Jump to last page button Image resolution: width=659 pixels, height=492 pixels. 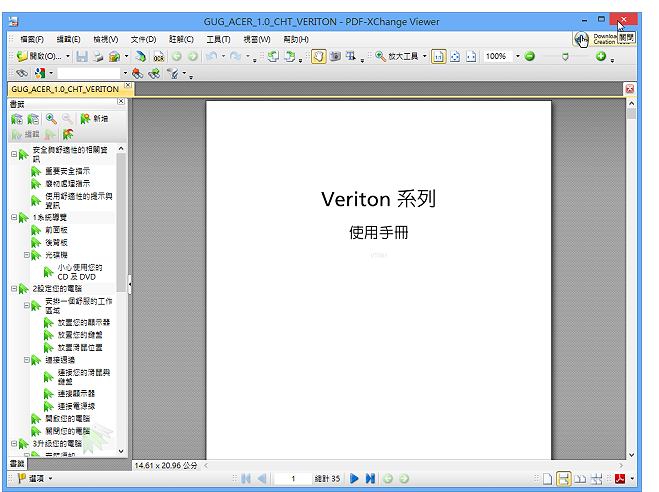point(370,479)
